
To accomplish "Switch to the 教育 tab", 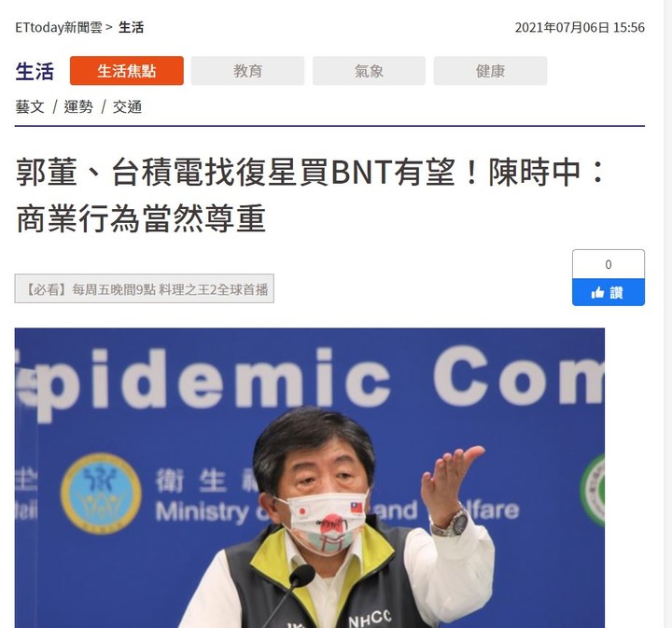I will click(247, 71).
